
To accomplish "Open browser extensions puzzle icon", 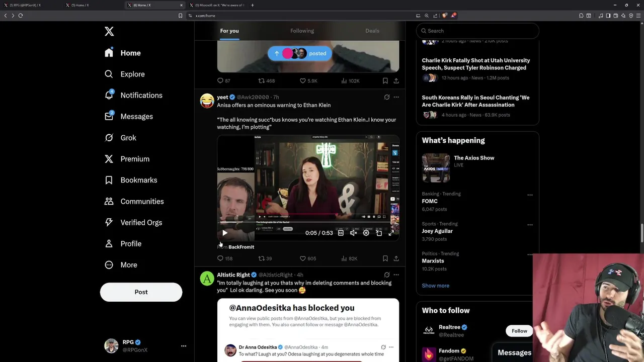I will coord(581,16).
